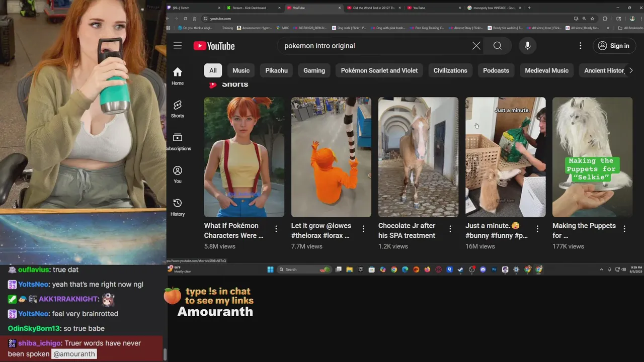This screenshot has width=644, height=362.
Task: Open Windows Settings gear in taskbar
Action: (516, 269)
